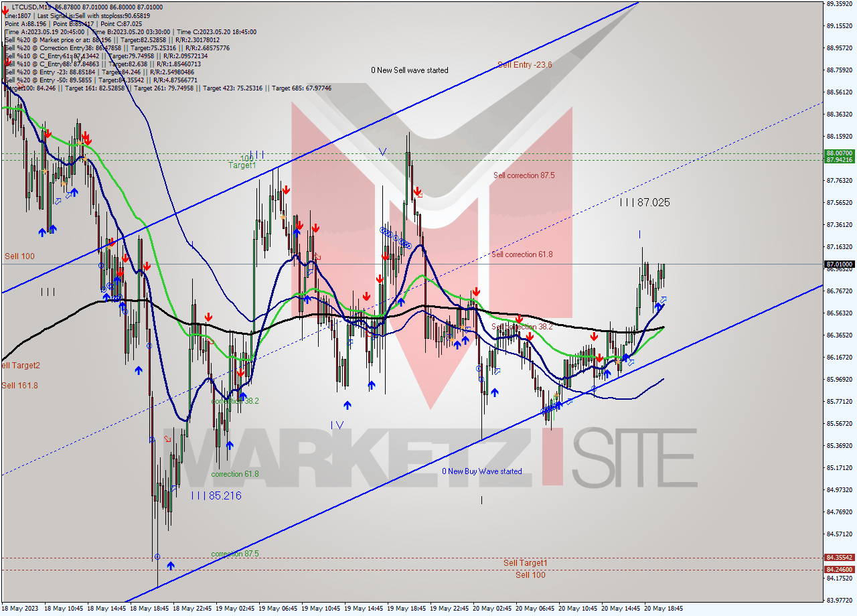857x616 pixels.
Task: Click the 'Time C:2023.05.20 18:45:00' text
Action: tap(218, 31)
